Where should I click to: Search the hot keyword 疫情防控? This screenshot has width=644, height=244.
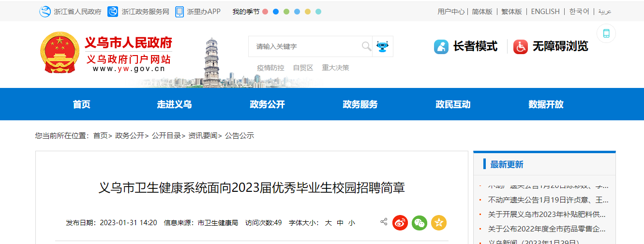(x=270, y=68)
